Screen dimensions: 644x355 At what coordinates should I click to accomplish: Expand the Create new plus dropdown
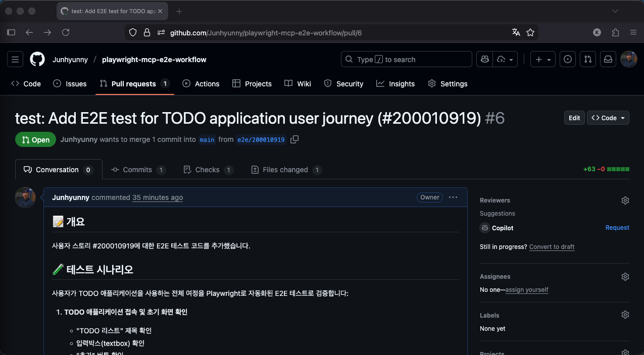pyautogui.click(x=543, y=59)
